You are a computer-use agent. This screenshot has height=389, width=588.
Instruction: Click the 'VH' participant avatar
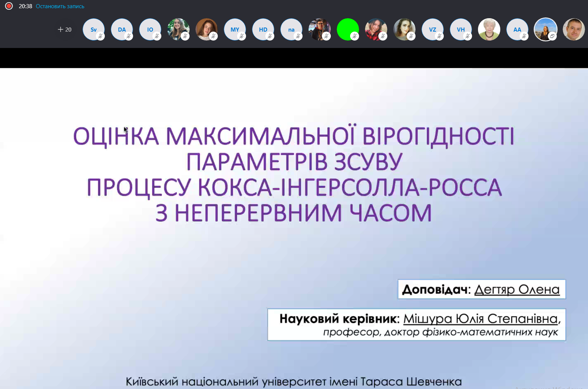pyautogui.click(x=461, y=29)
